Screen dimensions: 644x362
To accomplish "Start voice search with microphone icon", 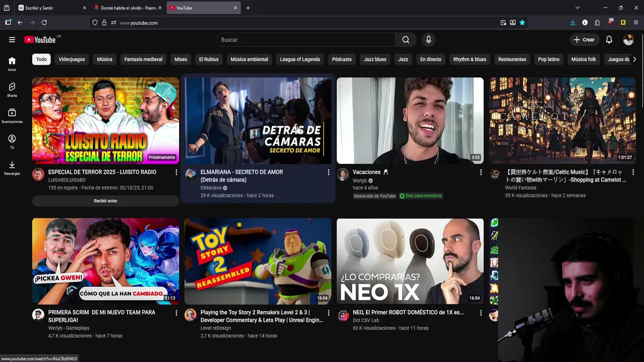I will pos(428,40).
